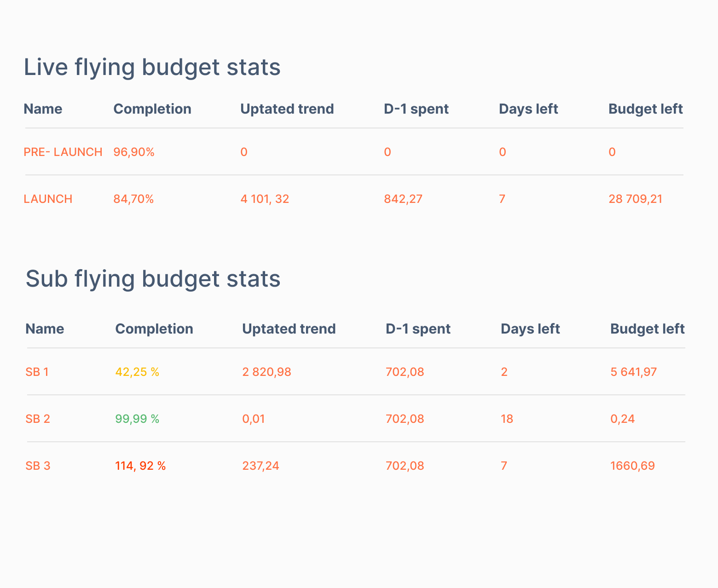Screen dimensions: 718x588
Task: Click the 5 641,97 budget left value
Action: [x=633, y=372]
